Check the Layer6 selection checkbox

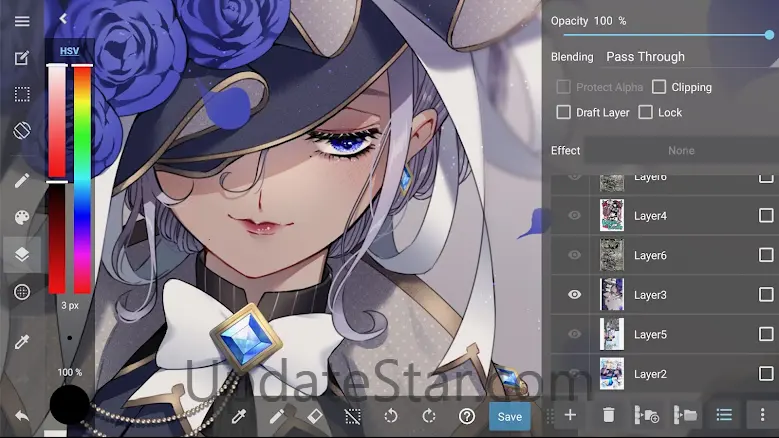(x=766, y=255)
